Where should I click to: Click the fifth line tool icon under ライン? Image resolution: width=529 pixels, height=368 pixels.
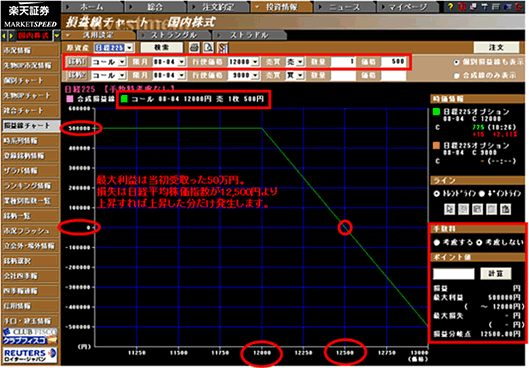[x=505, y=209]
